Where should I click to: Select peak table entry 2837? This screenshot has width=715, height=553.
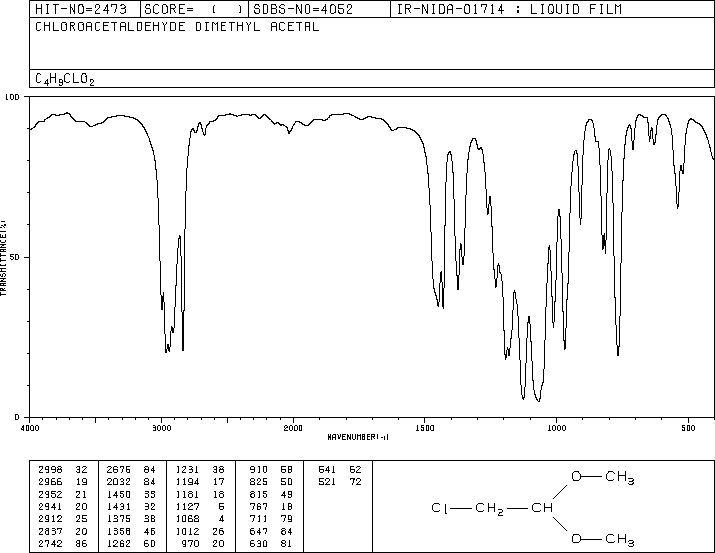[62, 531]
